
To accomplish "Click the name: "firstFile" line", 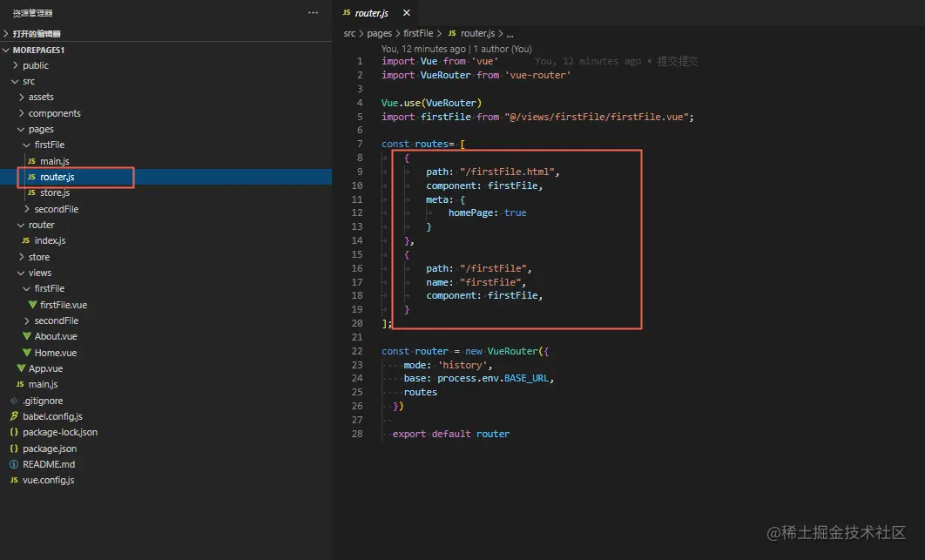I will [476, 283].
